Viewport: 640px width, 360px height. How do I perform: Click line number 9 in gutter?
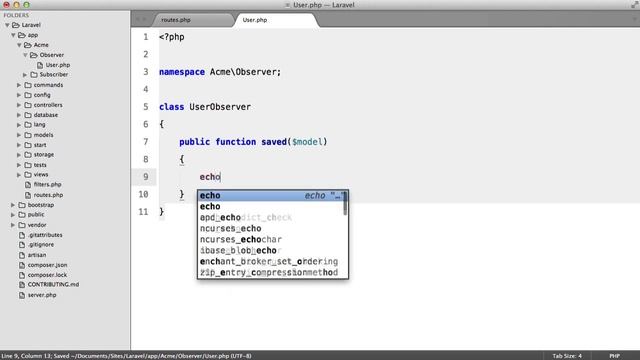click(x=146, y=177)
